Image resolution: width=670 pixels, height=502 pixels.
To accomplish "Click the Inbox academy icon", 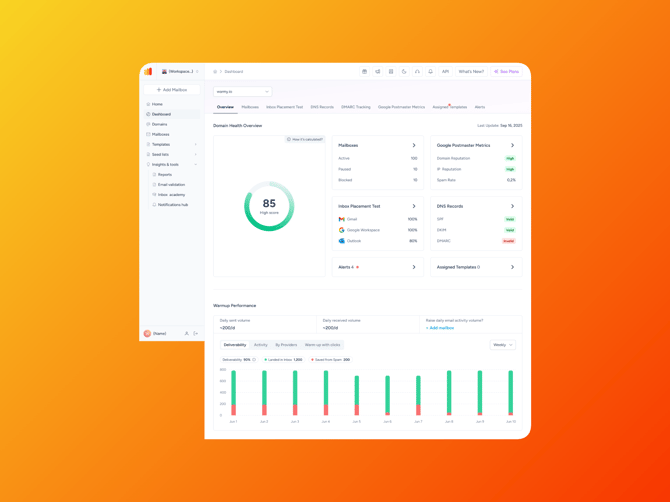I will (x=154, y=195).
